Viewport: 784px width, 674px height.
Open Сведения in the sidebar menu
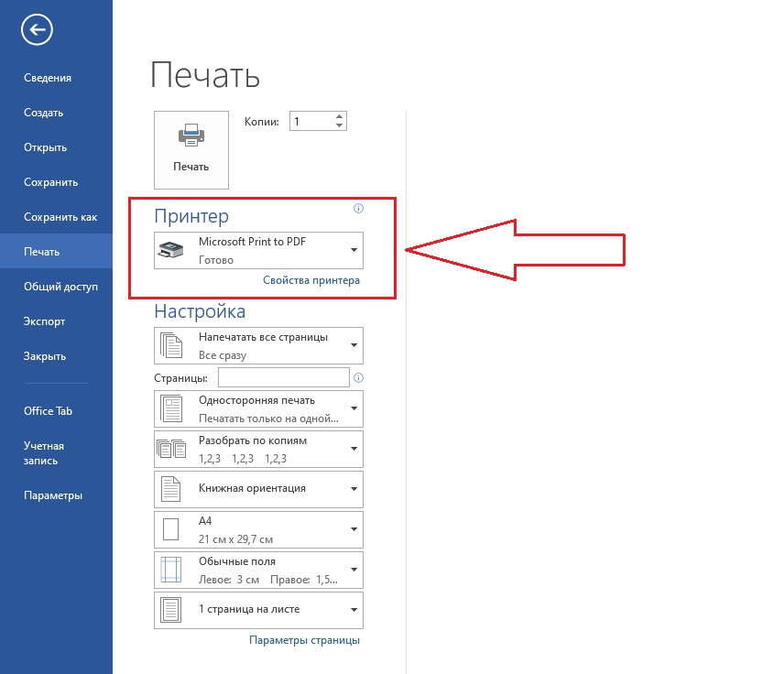point(48,78)
